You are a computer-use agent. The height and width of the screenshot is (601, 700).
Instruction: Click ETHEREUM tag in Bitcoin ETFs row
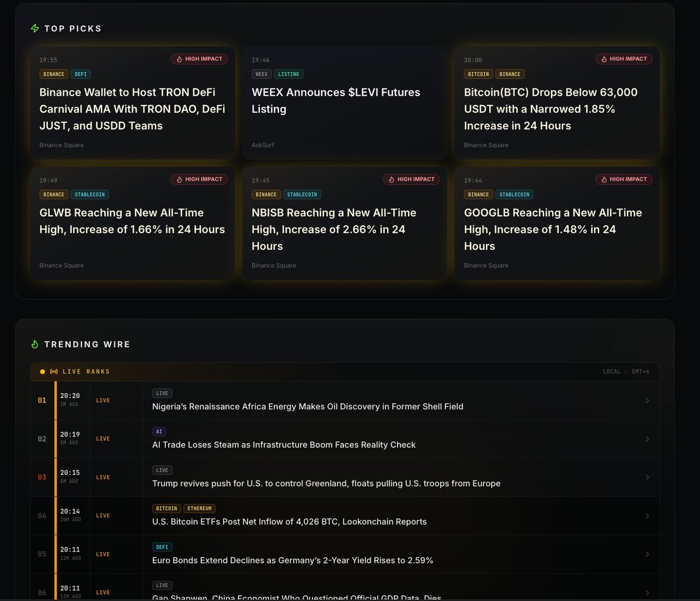[x=200, y=509]
